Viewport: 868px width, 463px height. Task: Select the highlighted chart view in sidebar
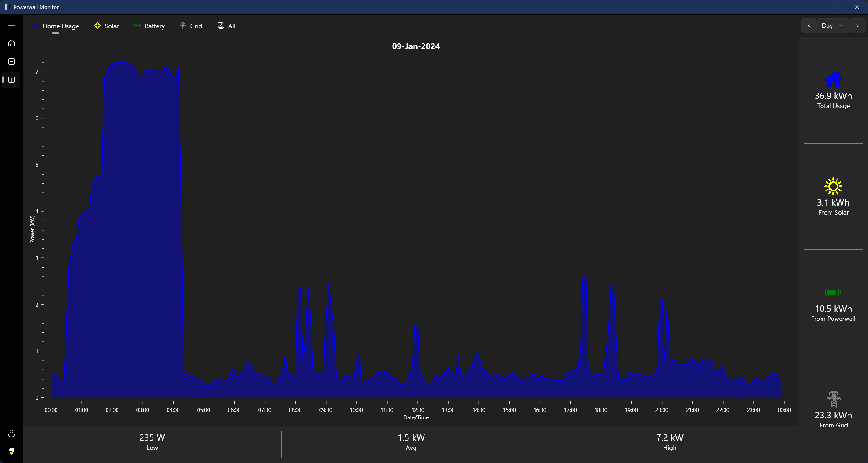[11, 79]
